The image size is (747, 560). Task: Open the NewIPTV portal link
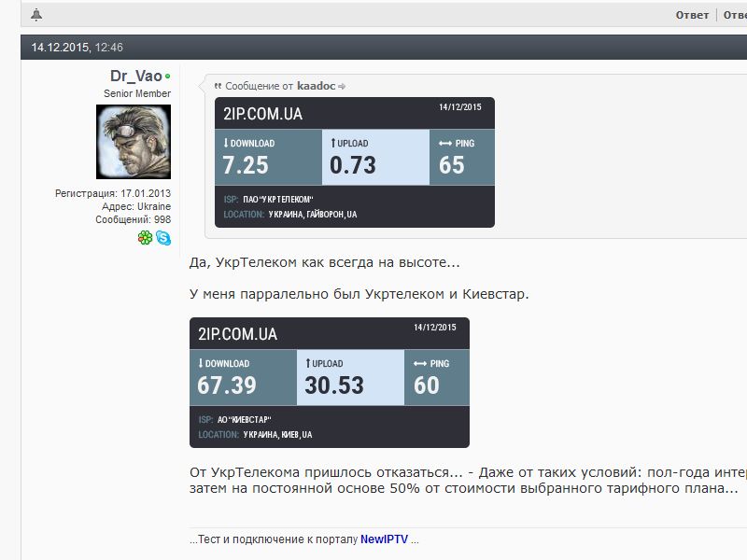[384, 539]
